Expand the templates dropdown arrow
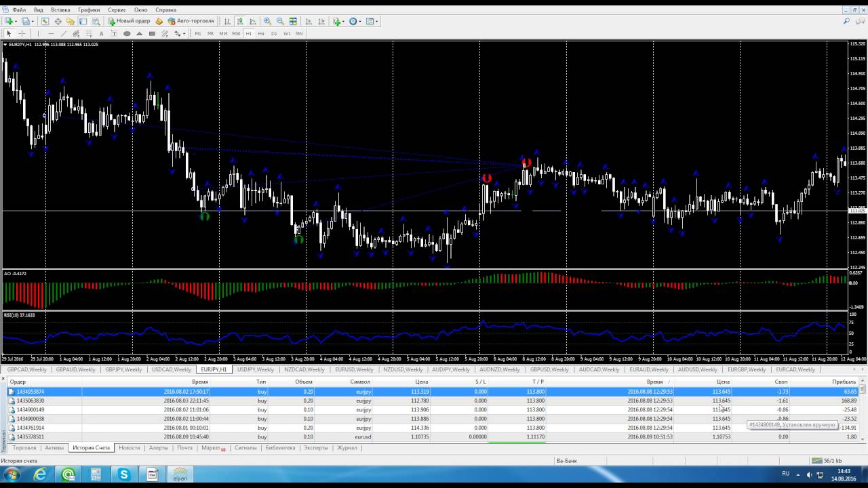Screen dimensions: 868x488 pos(378,21)
